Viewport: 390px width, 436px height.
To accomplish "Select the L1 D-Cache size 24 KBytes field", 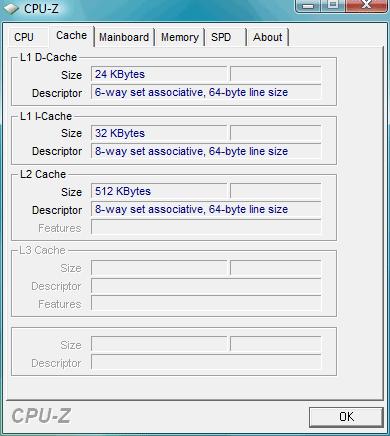I will pyautogui.click(x=159, y=74).
